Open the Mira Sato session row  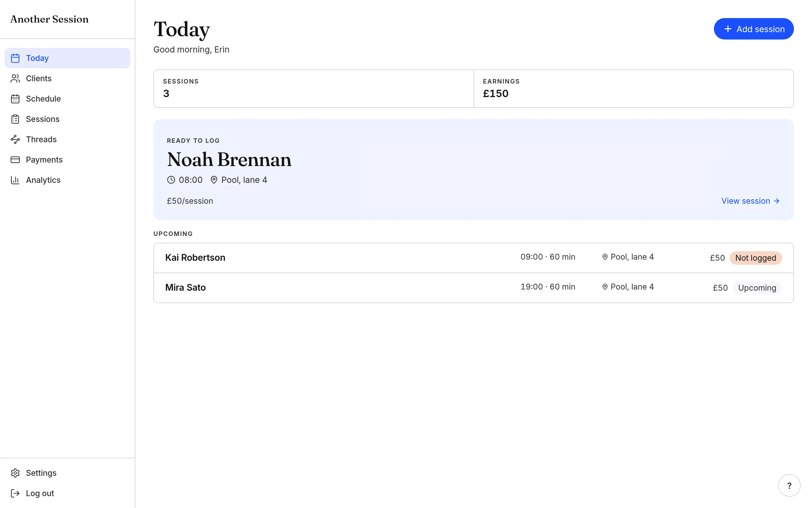473,288
